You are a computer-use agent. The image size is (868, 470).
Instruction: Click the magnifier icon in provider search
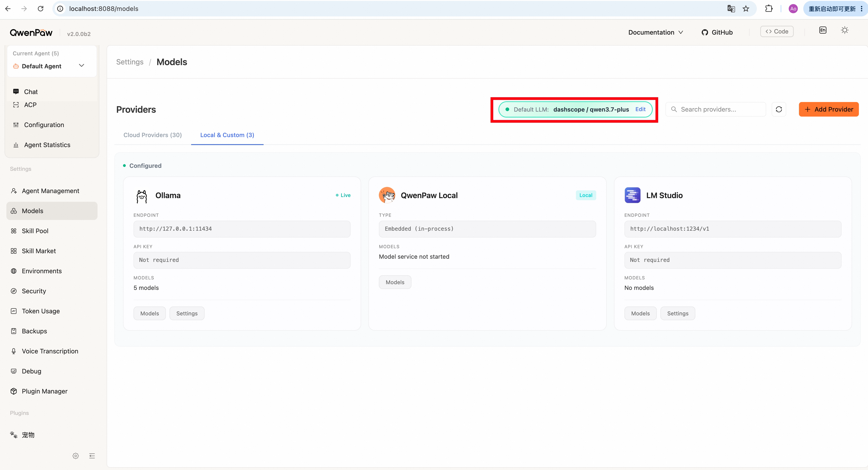pyautogui.click(x=674, y=110)
